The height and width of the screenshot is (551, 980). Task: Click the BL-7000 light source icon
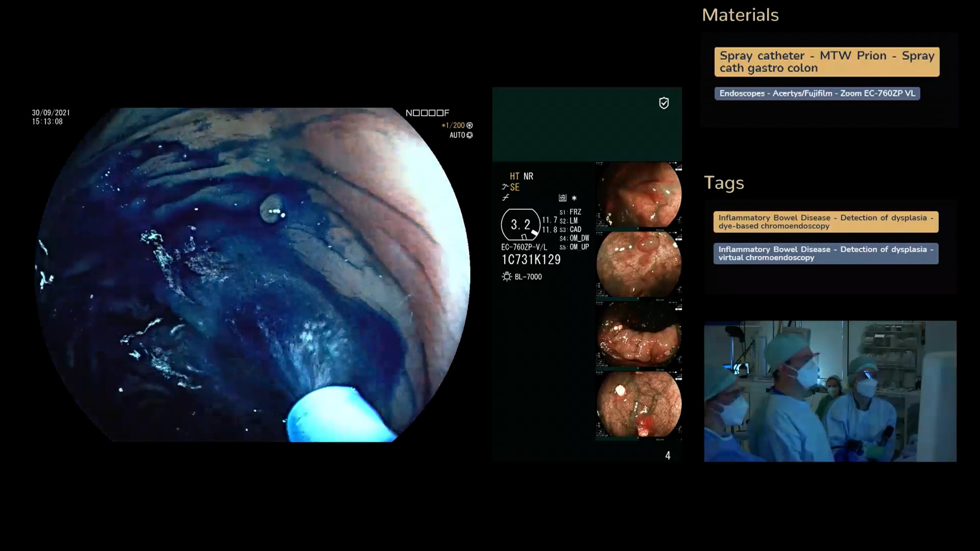pyautogui.click(x=507, y=277)
